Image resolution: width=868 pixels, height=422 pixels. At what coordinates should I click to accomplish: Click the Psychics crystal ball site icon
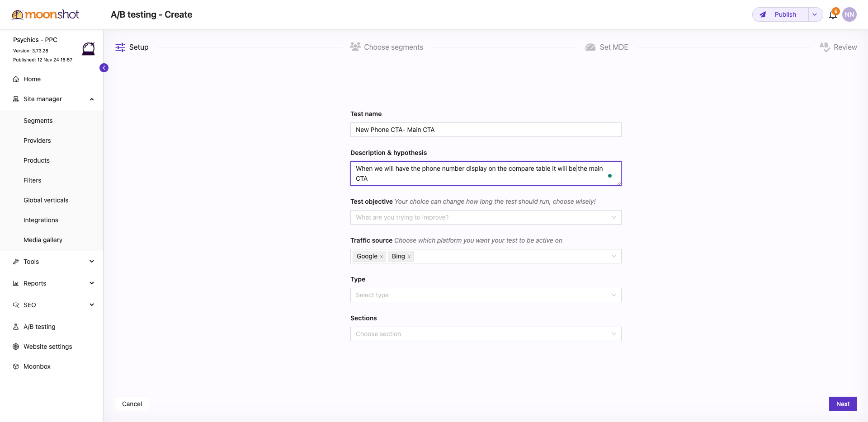[x=89, y=48]
